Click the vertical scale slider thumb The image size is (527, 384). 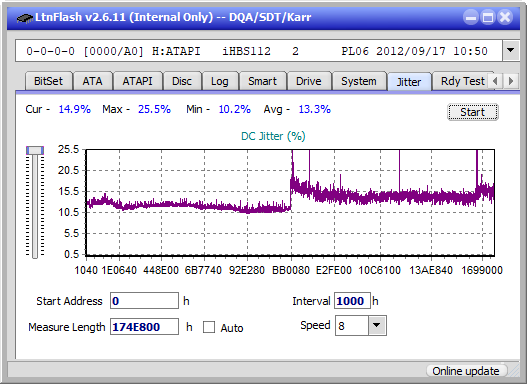tap(35, 150)
